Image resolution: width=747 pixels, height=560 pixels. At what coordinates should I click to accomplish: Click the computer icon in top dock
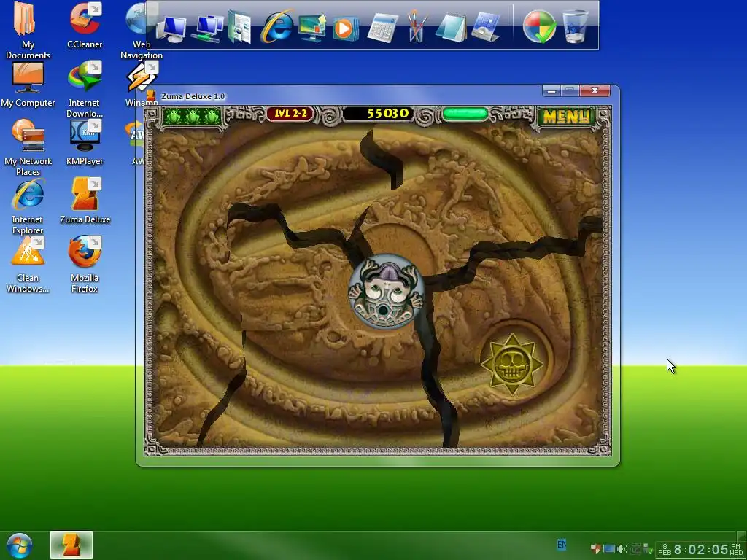pos(171,28)
